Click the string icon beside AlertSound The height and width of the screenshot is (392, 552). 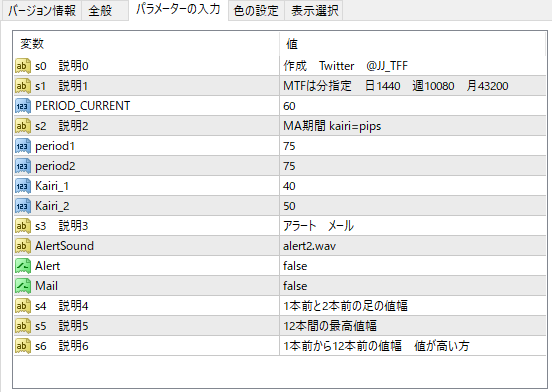click(x=23, y=246)
